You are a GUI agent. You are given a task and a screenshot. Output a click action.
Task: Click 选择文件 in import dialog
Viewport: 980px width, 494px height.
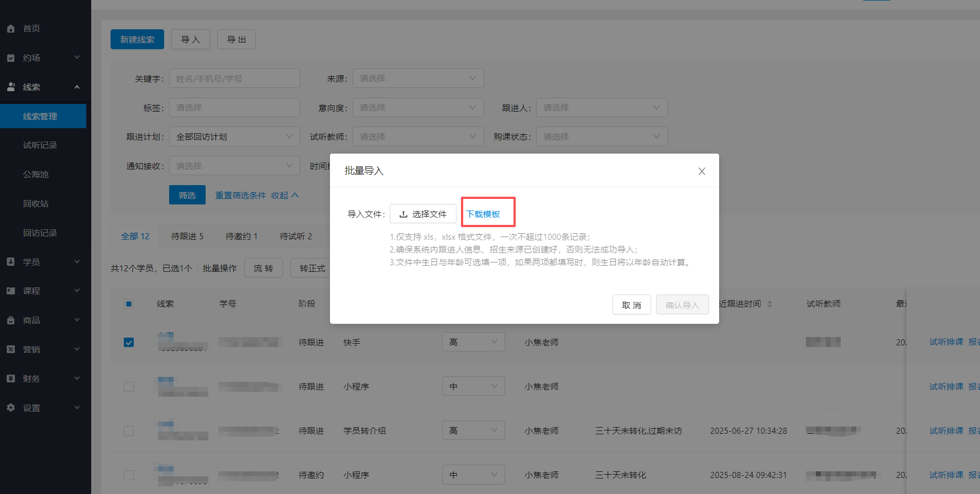423,214
